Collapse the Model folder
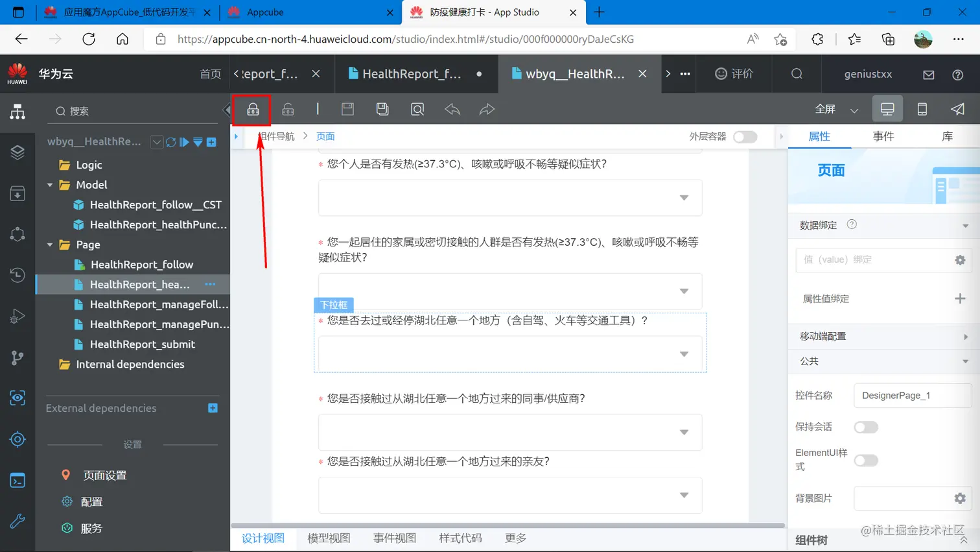The height and width of the screenshot is (552, 980). 50,185
